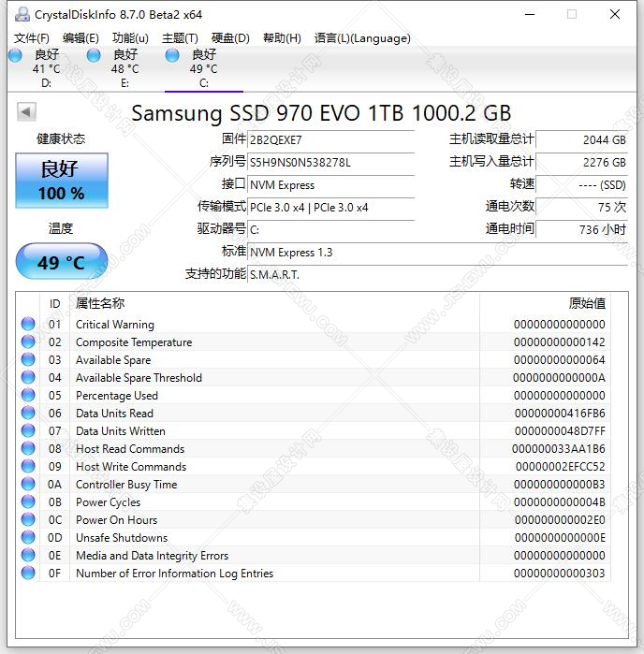The height and width of the screenshot is (654, 644).
Task: Click the host reads total 2044 GB
Action: pyautogui.click(x=582, y=139)
